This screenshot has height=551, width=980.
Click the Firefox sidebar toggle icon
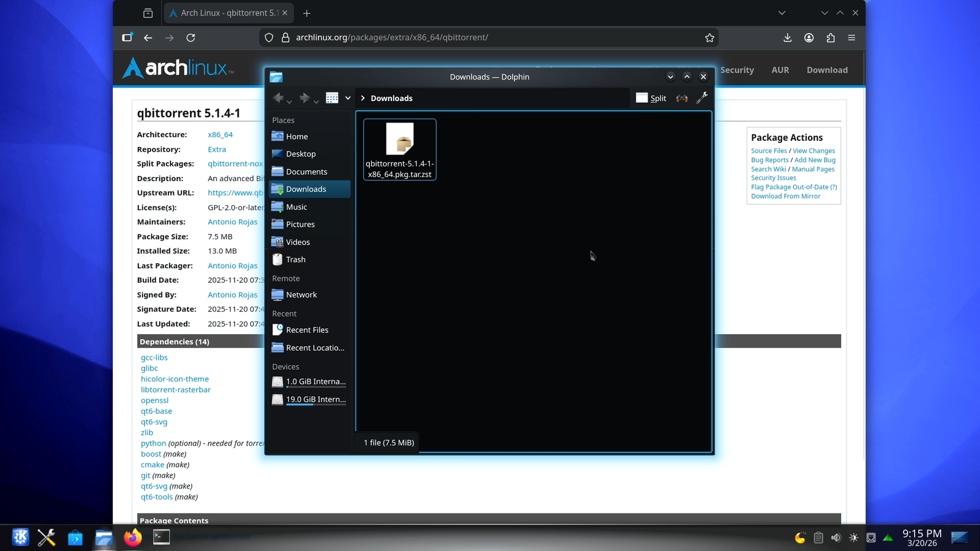127,37
